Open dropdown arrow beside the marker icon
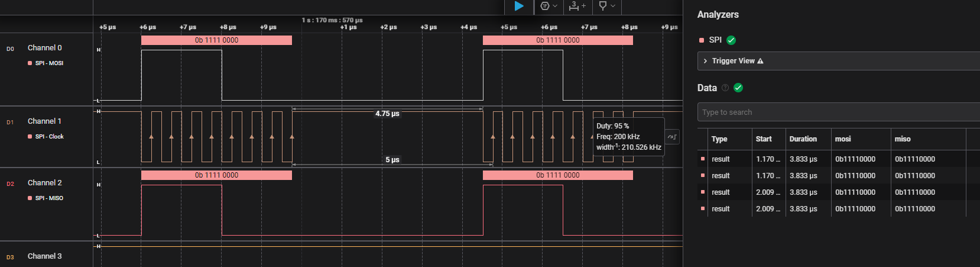This screenshot has width=980, height=267. coord(613,6)
